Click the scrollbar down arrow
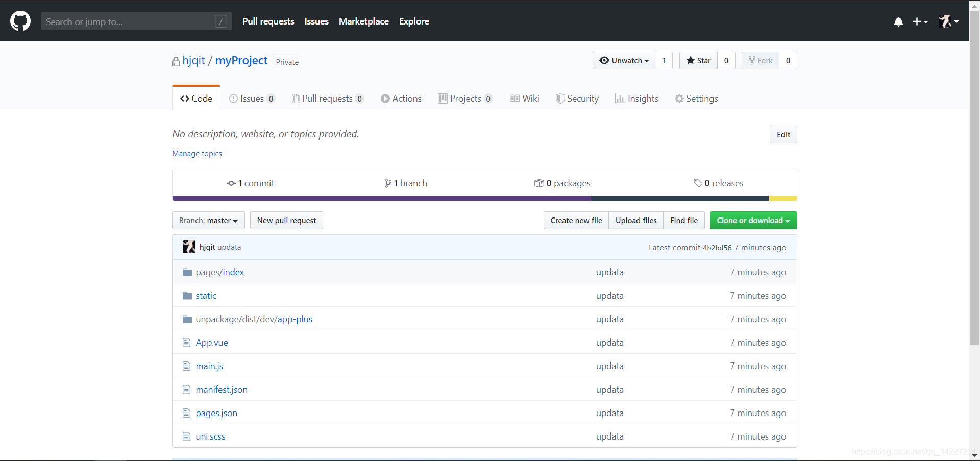 974,455
